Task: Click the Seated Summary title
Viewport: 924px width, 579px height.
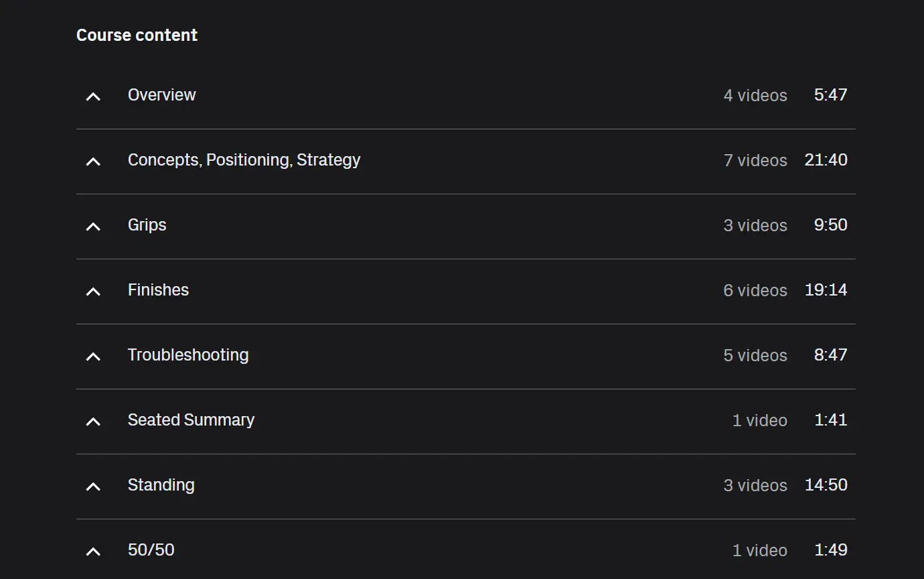Action: [191, 420]
